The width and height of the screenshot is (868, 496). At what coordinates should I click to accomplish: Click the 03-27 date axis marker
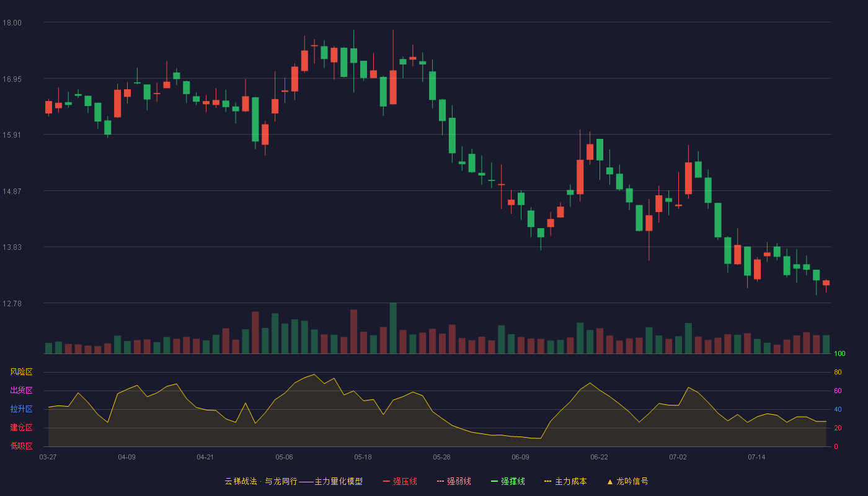pos(48,457)
